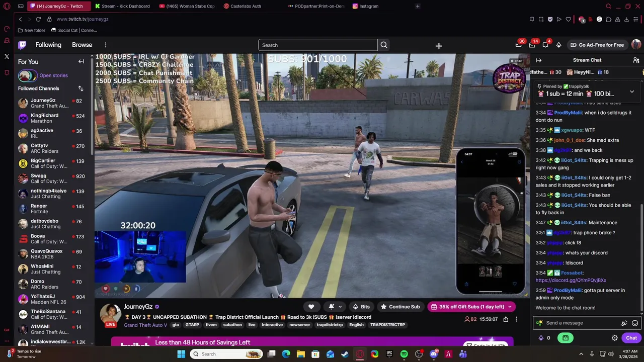Toggle the ad-blocker shield icon

pyautogui.click(x=550, y=19)
